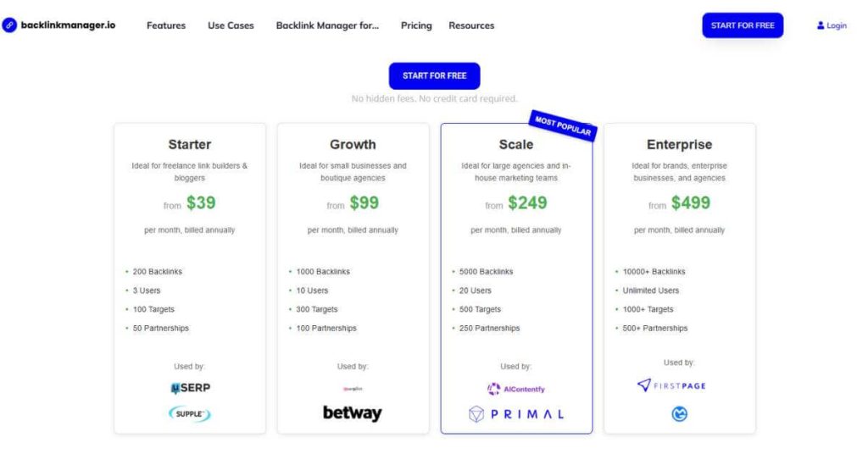Click the Primal logo in Scale plan
This screenshot has width=868, height=454.
[516, 414]
